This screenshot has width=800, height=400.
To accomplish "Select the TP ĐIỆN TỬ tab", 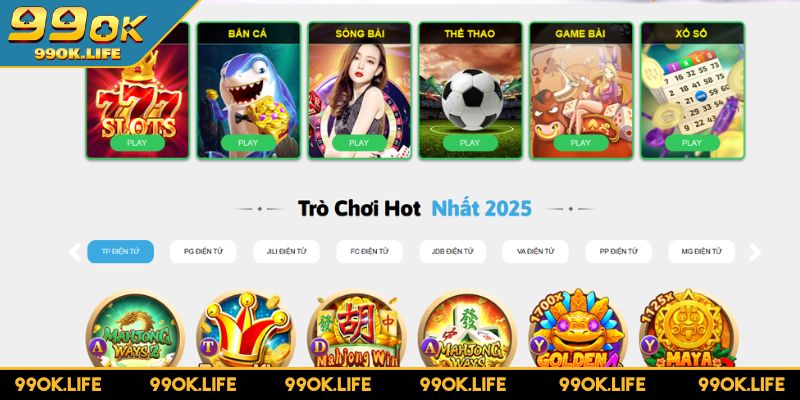I will [x=120, y=252].
